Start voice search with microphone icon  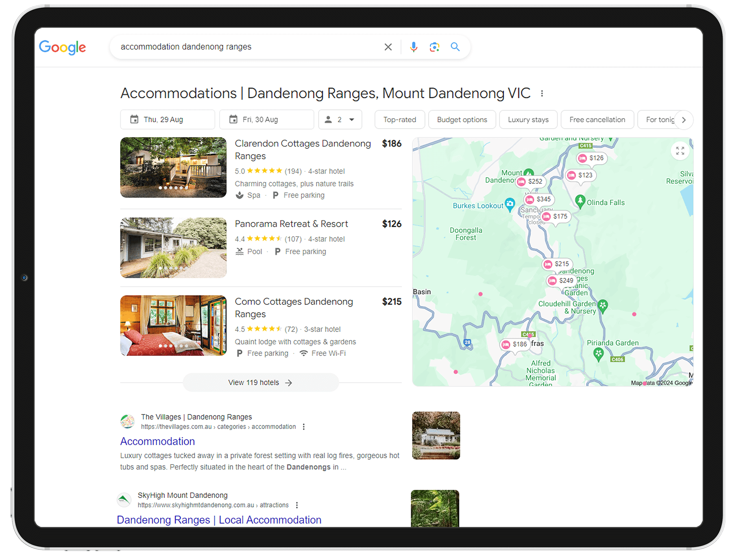point(414,47)
